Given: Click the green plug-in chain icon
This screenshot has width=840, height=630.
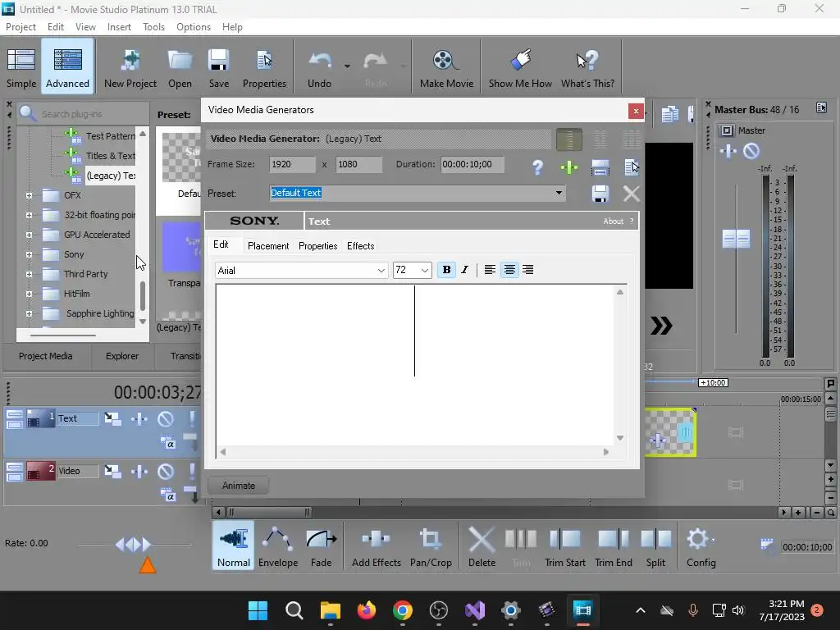Looking at the screenshot, I should click(569, 167).
